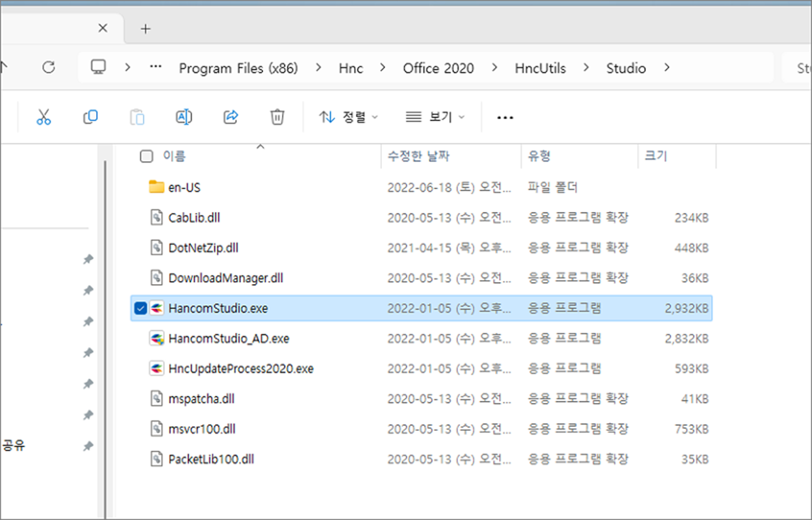Viewport: 812px width, 520px height.
Task: Expand the chevron after the PC icon
Action: [127, 68]
